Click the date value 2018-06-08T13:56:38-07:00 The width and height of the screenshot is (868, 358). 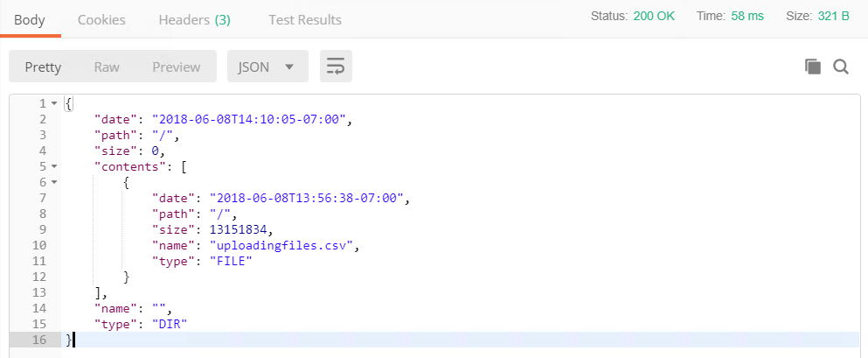(307, 198)
